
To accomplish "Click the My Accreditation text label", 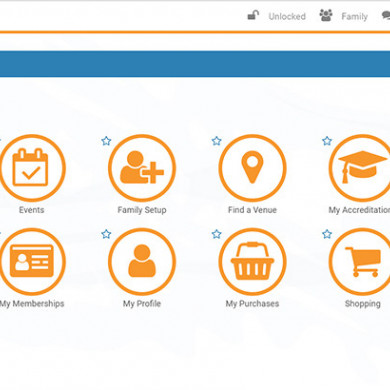I will tap(359, 210).
